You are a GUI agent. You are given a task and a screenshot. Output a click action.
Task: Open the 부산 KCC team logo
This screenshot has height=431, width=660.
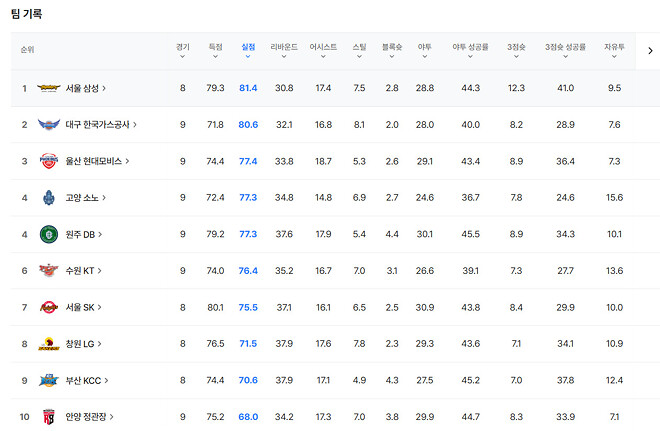point(49,380)
